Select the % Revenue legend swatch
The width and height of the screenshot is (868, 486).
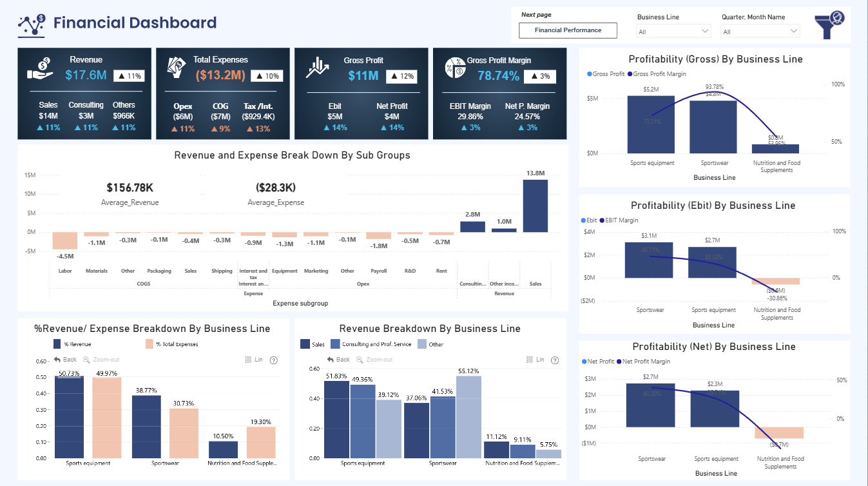pyautogui.click(x=57, y=344)
